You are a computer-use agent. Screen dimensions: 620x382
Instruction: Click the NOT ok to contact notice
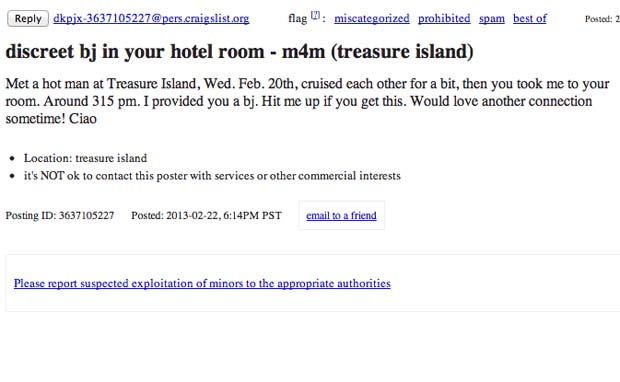click(212, 176)
